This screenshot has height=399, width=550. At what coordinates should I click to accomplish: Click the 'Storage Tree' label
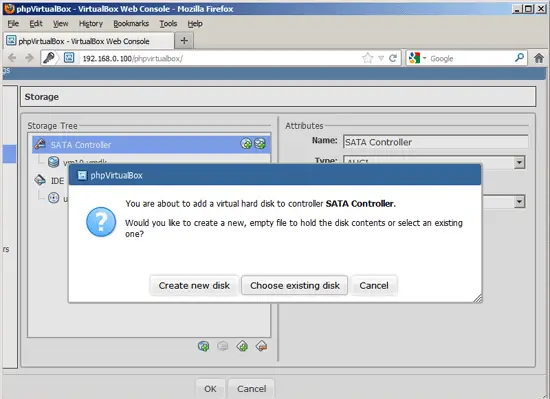52,126
